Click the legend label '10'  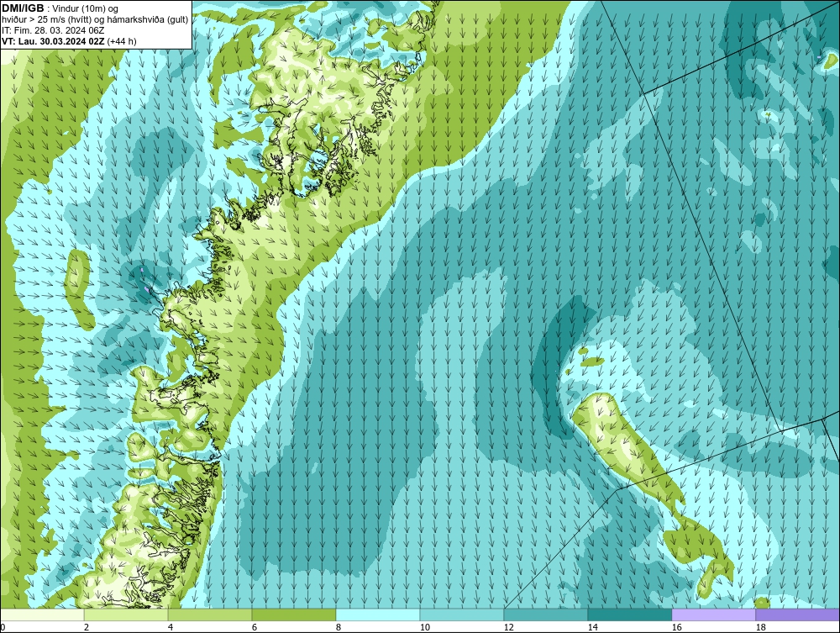pos(425,627)
